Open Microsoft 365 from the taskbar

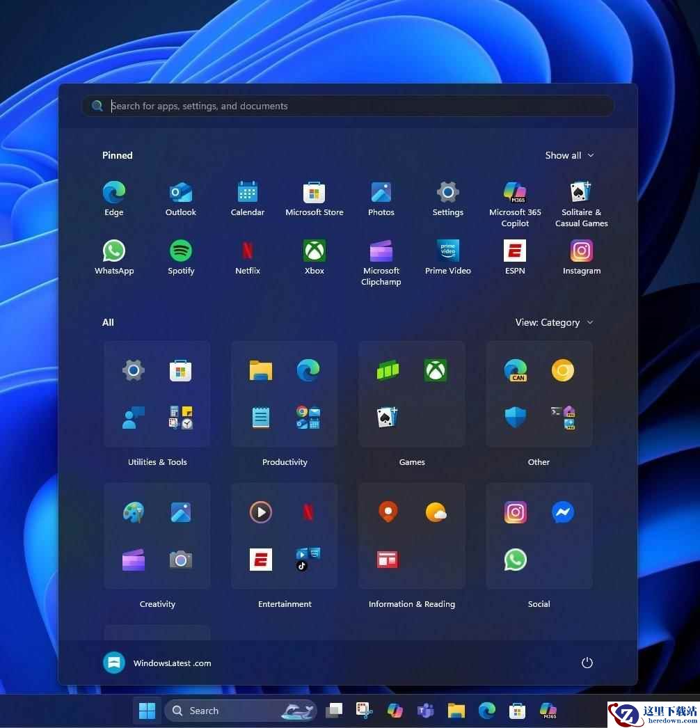pos(548,711)
